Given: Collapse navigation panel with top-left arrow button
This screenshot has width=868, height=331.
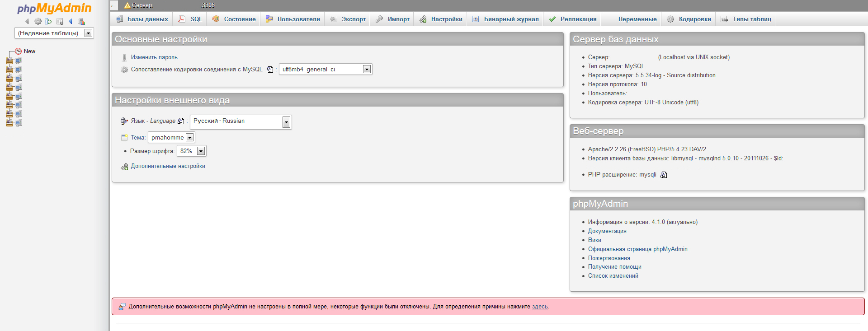Looking at the screenshot, I should pos(114,5).
